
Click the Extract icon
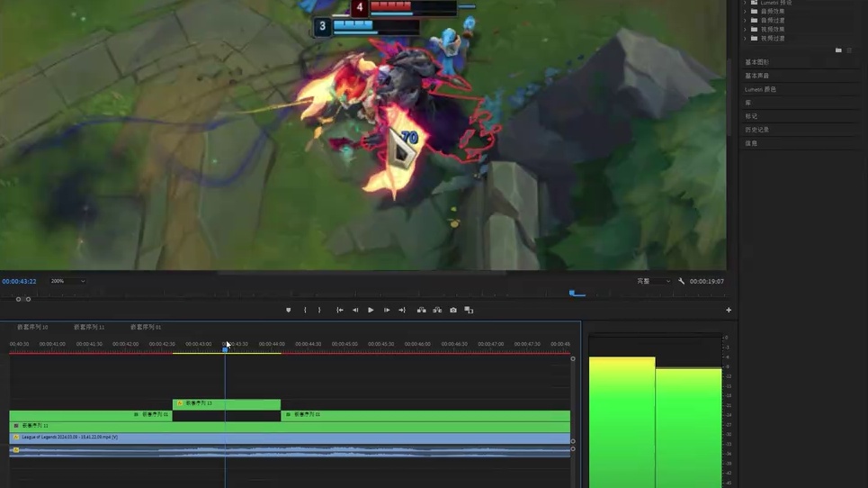(x=437, y=311)
